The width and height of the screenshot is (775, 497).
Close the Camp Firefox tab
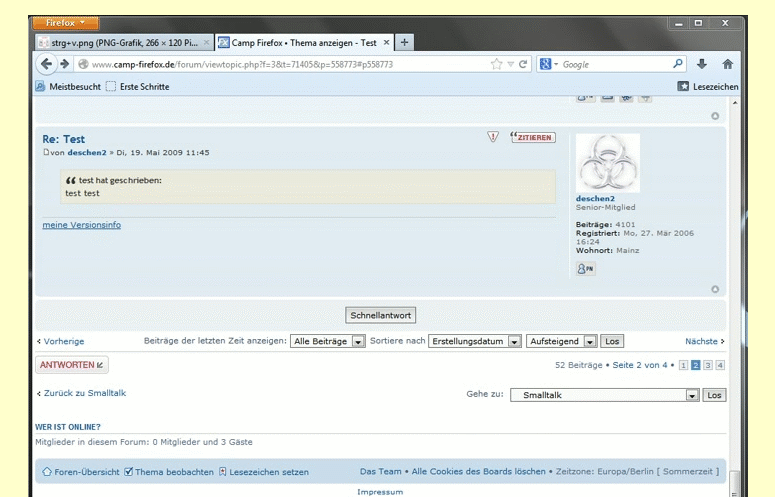tap(387, 42)
